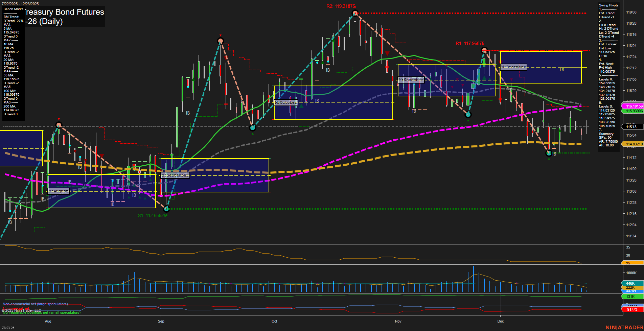Click the Non-commercial net large speculators legend
This screenshot has width=644, height=331.
(35, 304)
